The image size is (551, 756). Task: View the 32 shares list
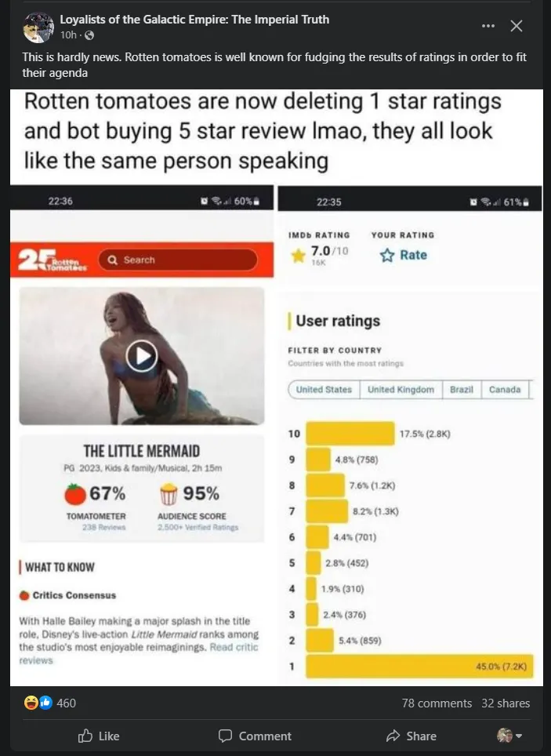pyautogui.click(x=506, y=703)
